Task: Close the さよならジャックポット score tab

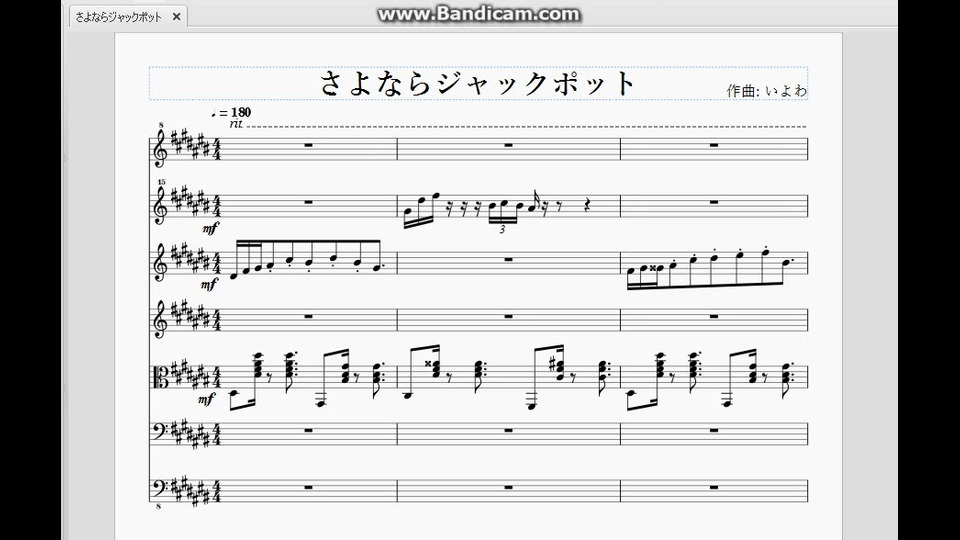Action: 176,17
